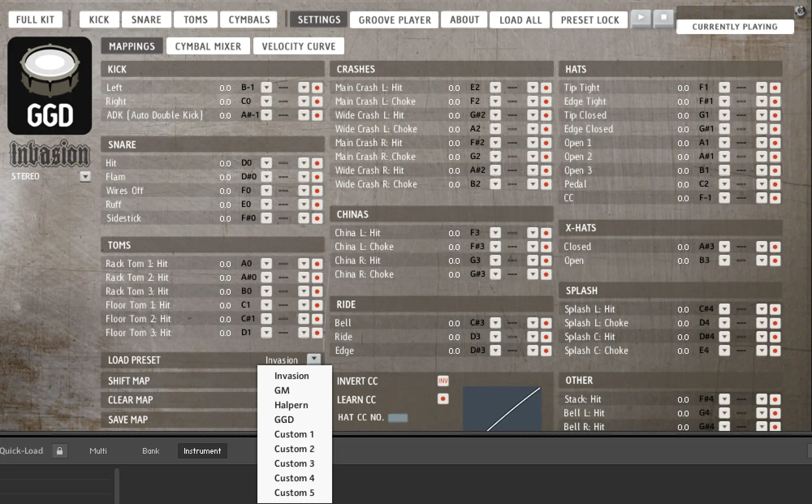The image size is (812, 504).
Task: Click MIDI learn red dot for X-Hats Open
Action: point(775,261)
